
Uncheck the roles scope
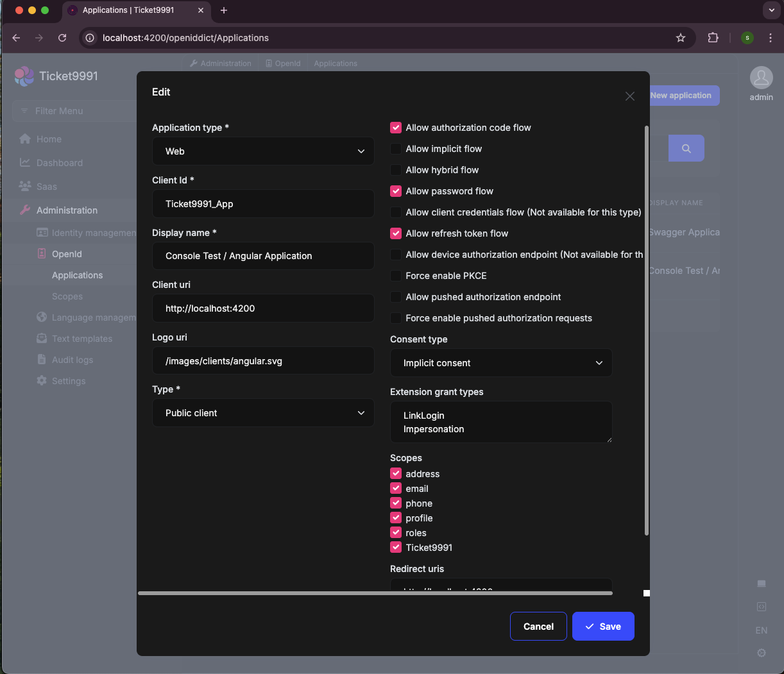point(396,533)
